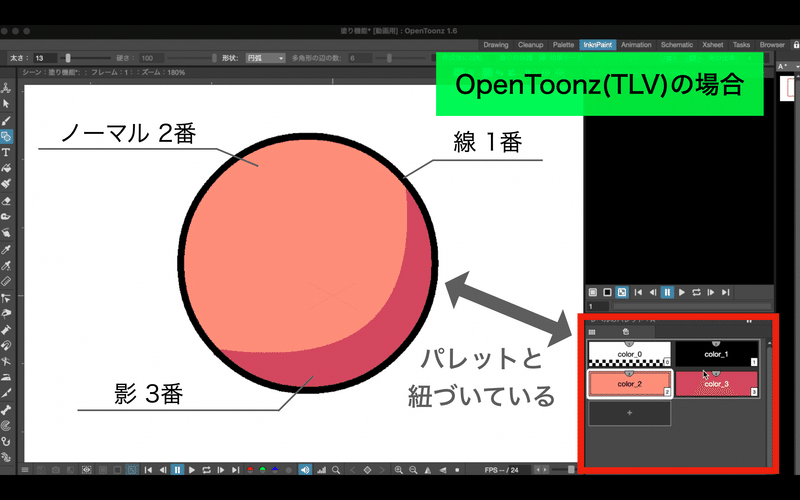This screenshot has height=500, width=800.
Task: Switch to the Palette room tab
Action: [x=563, y=45]
